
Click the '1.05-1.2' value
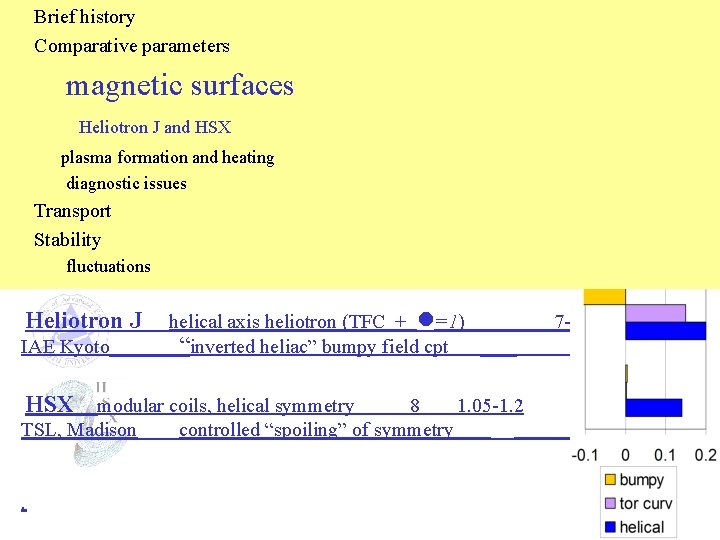tap(490, 405)
